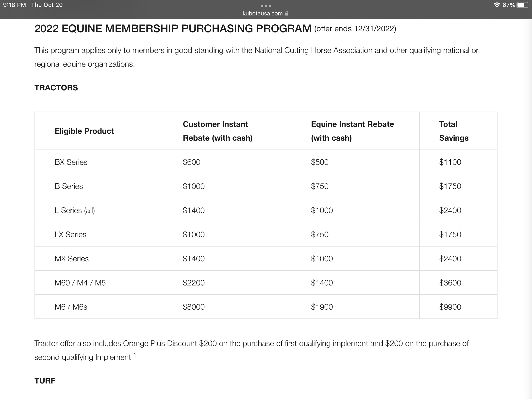Viewport: 532px width, 399px height.
Task: Select the offer ends 12/31/2022 note
Action: 355,29
